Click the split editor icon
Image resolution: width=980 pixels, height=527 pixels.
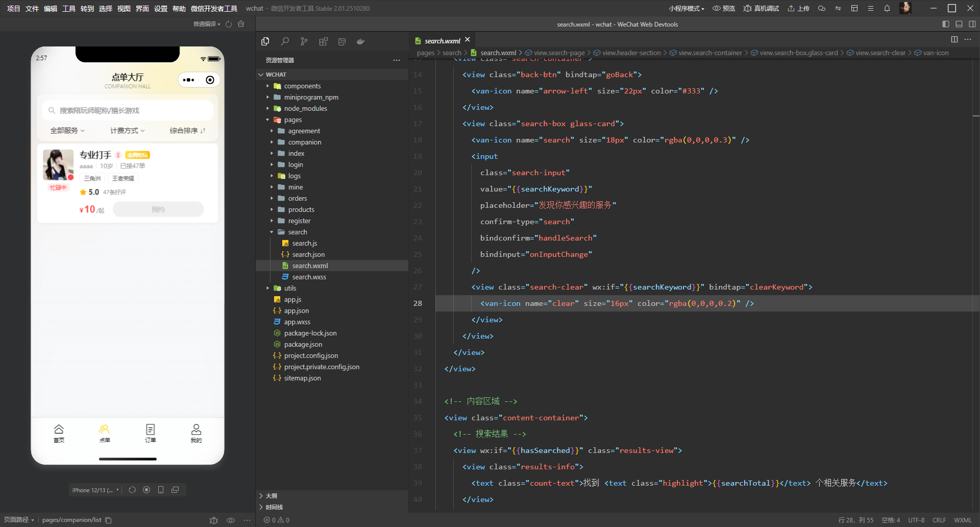[954, 39]
